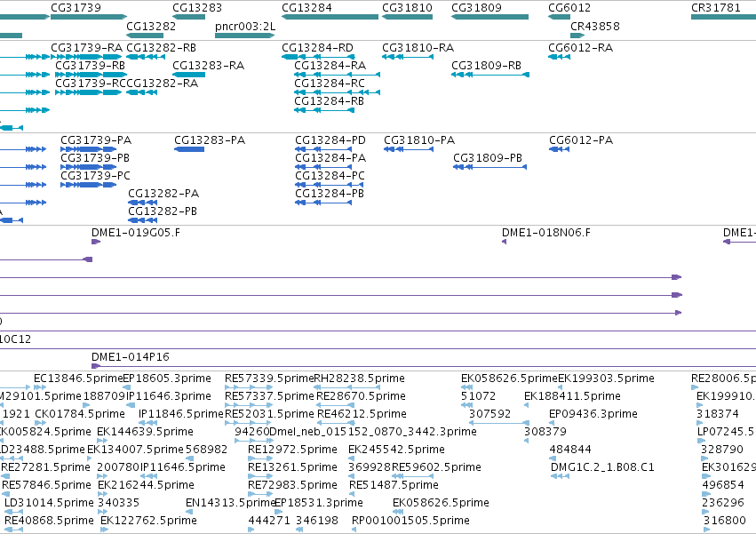
Task: Select EST EK245542.5prime
Action: tap(396, 450)
